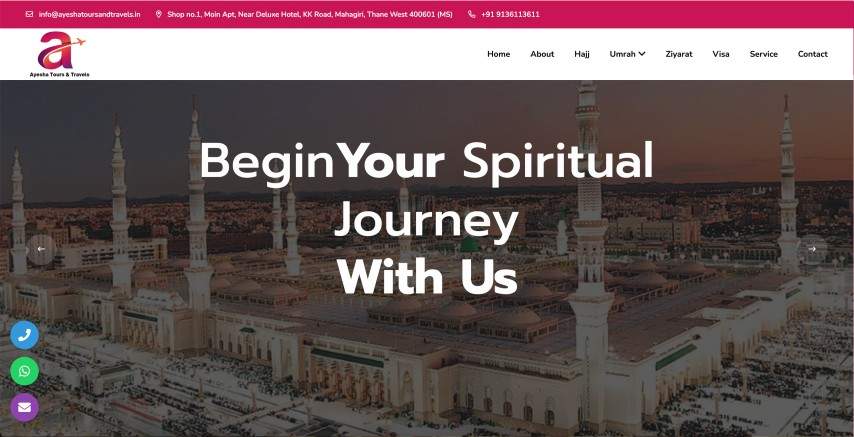This screenshot has height=437, width=854.
Task: Click the Thane West shop address text
Action: tap(310, 14)
